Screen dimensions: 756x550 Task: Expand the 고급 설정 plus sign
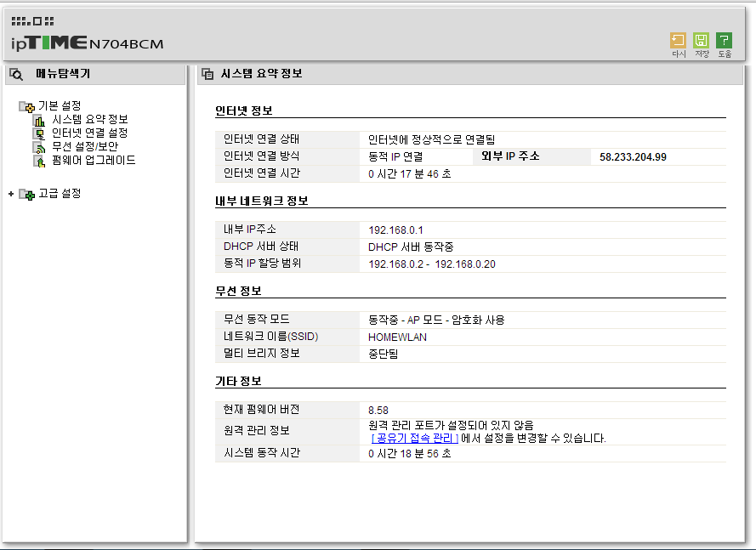11,194
